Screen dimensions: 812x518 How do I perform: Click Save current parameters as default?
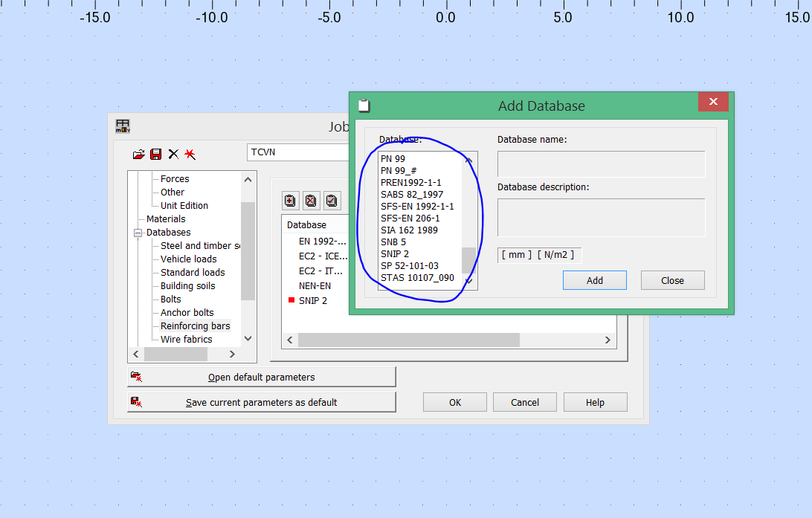(261, 401)
